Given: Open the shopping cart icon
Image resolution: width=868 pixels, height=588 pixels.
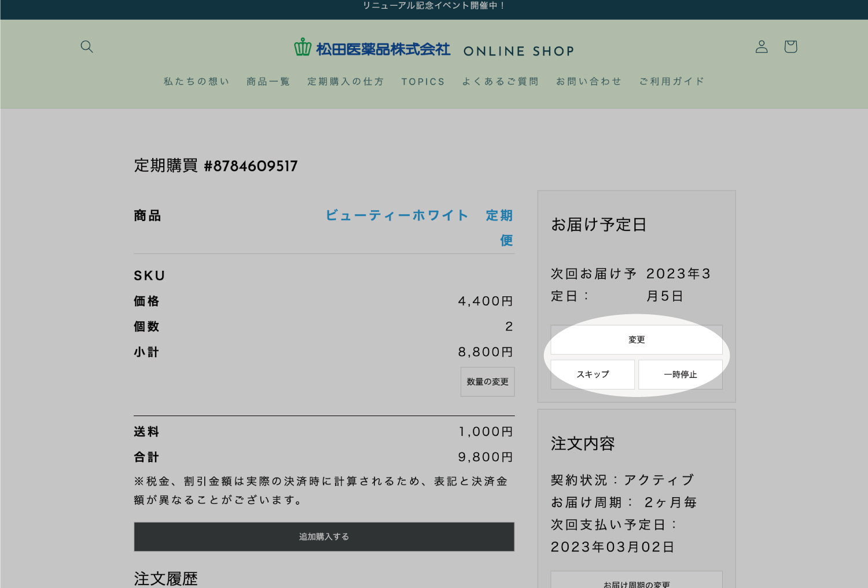Looking at the screenshot, I should pyautogui.click(x=790, y=46).
